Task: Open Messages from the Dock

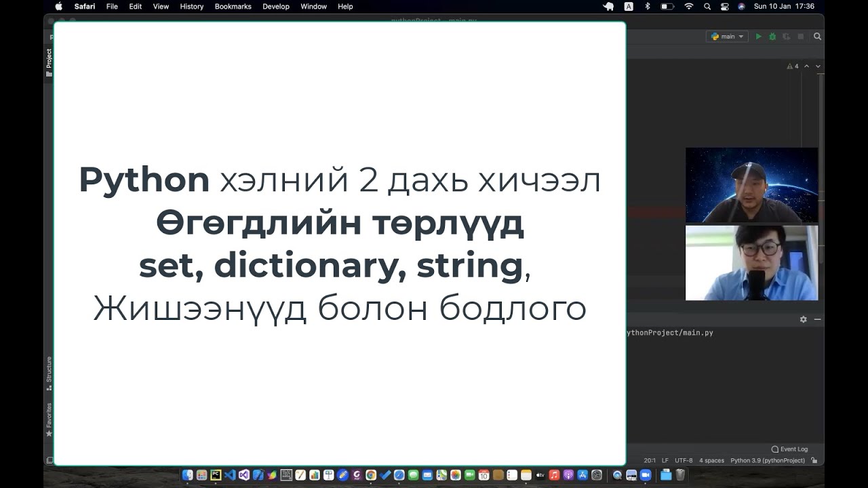Action: click(413, 475)
